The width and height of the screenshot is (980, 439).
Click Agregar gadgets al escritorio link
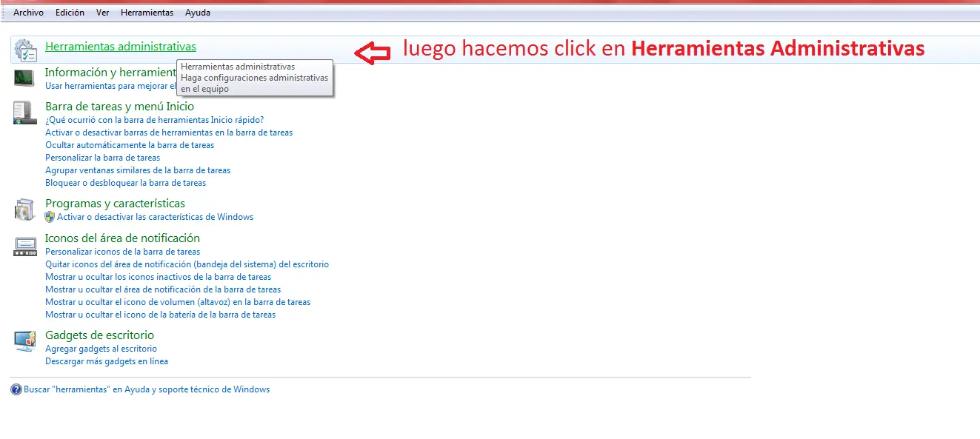coord(101,349)
